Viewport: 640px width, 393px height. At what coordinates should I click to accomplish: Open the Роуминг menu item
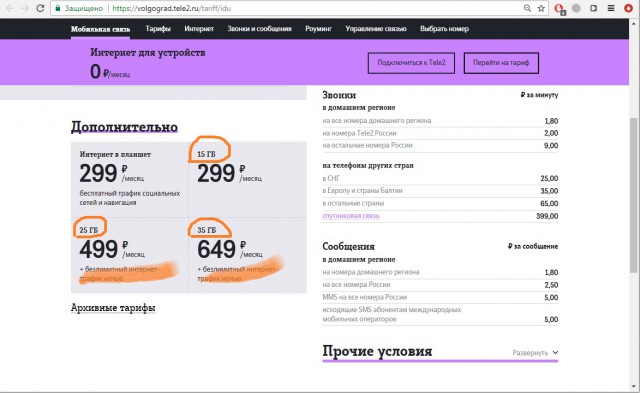click(x=318, y=29)
